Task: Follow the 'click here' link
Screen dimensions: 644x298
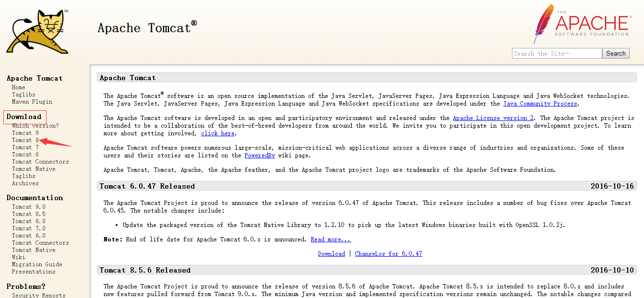Action: click(218, 133)
